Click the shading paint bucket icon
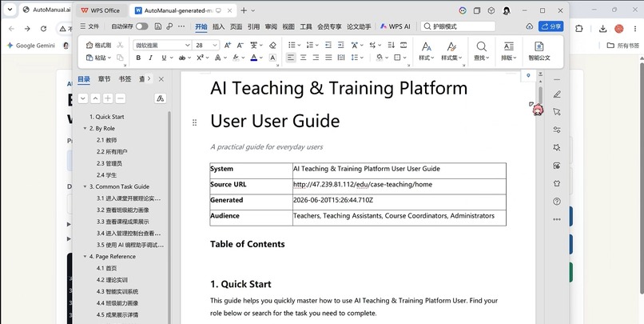Image resolution: width=644 pixels, height=324 pixels. coord(379,58)
